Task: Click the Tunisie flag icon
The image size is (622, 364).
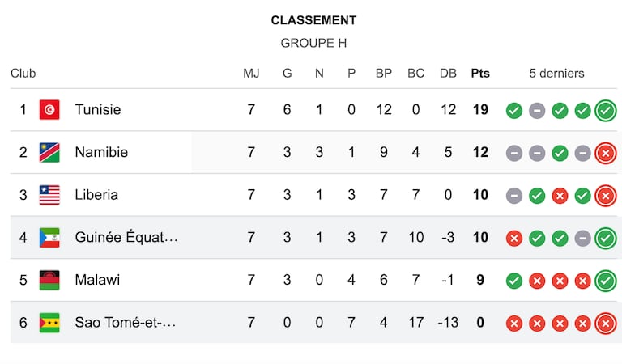Action: click(49, 110)
